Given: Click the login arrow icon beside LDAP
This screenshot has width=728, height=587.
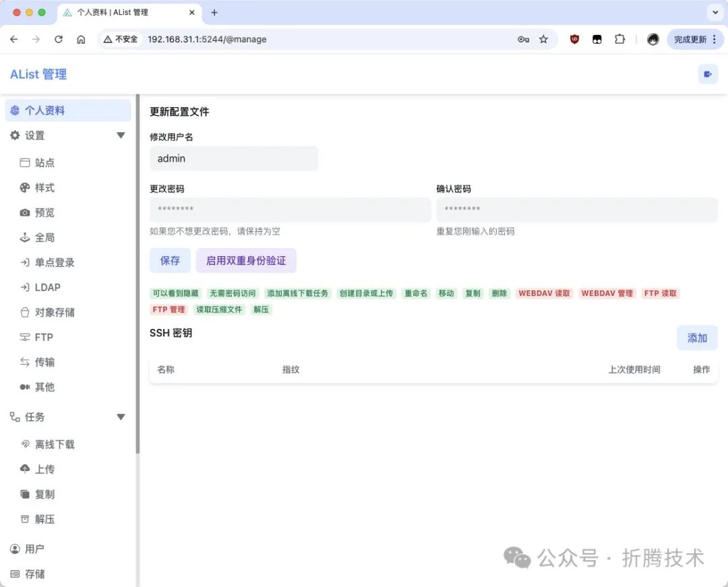Looking at the screenshot, I should [x=25, y=288].
